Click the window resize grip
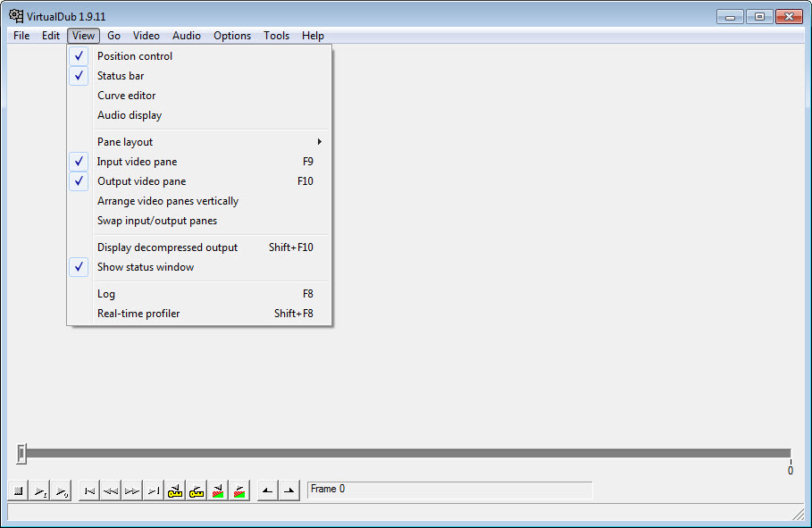The width and height of the screenshot is (812, 528). [798, 513]
